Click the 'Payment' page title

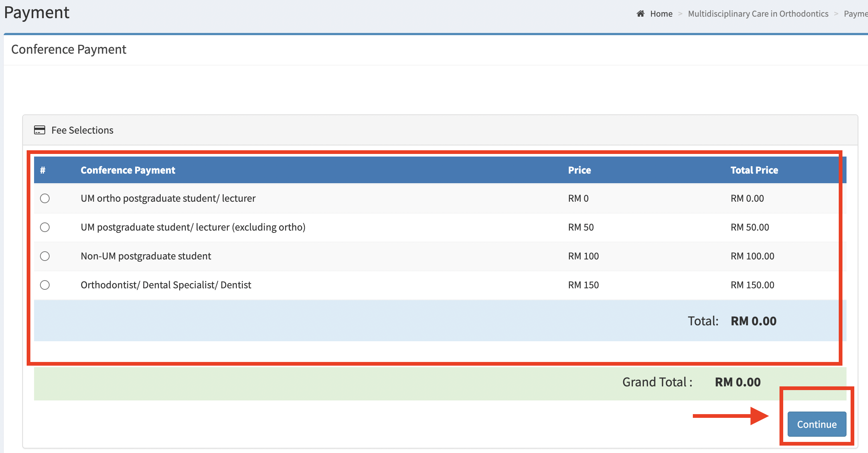tap(37, 13)
